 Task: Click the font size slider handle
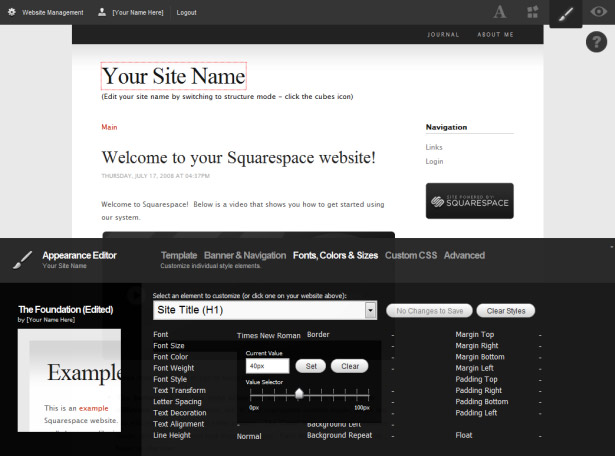pyautogui.click(x=299, y=393)
